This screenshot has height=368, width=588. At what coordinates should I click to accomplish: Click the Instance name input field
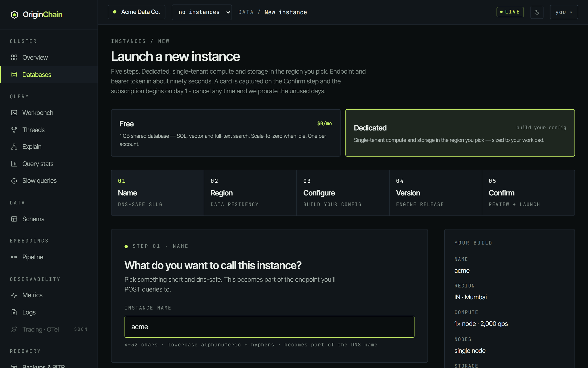pyautogui.click(x=269, y=327)
